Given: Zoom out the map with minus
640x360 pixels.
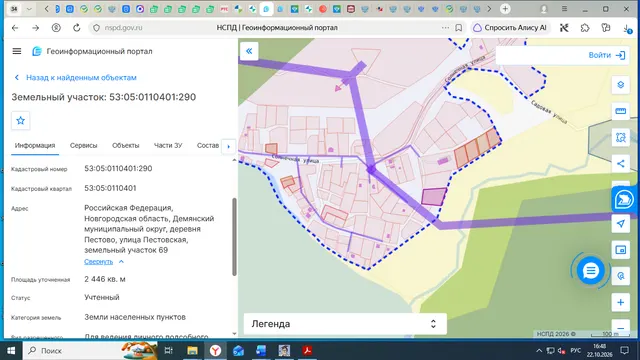Looking at the screenshot, I should (620, 328).
